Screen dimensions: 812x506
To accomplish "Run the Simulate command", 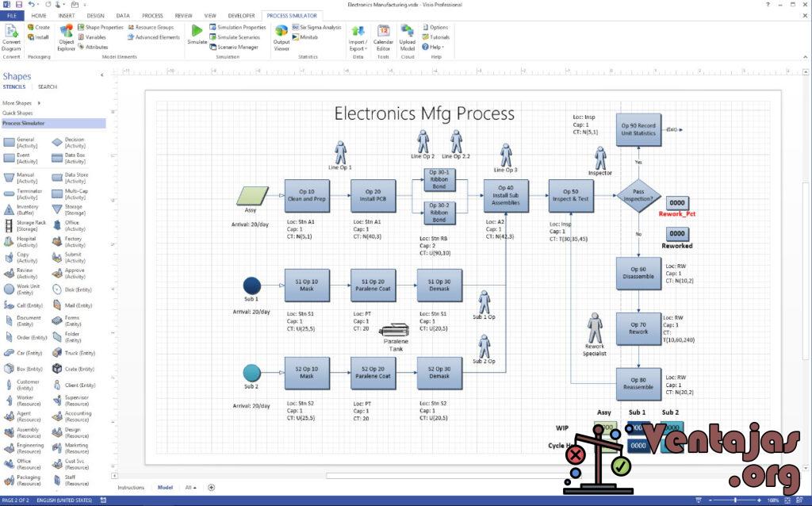I will click(x=197, y=34).
